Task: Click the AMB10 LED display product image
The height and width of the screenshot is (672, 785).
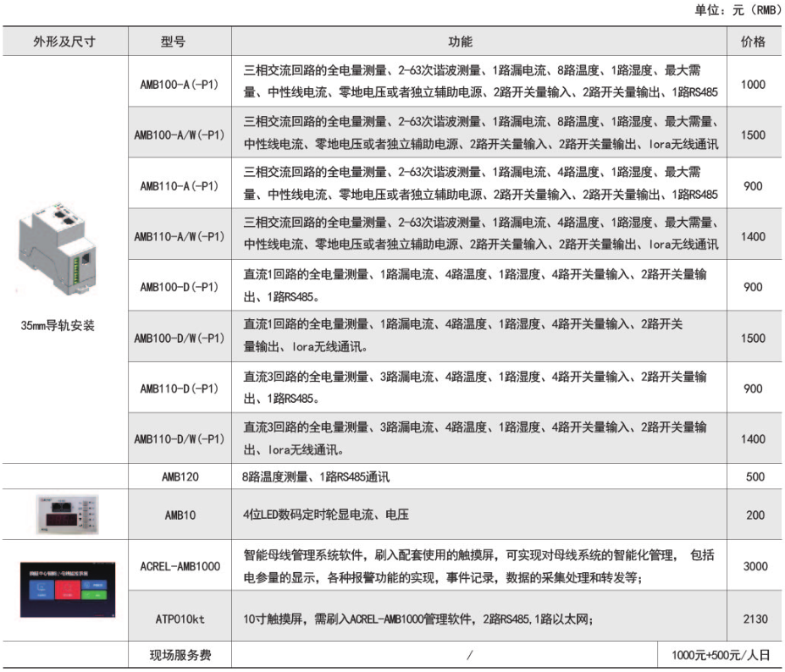Action: (64, 515)
